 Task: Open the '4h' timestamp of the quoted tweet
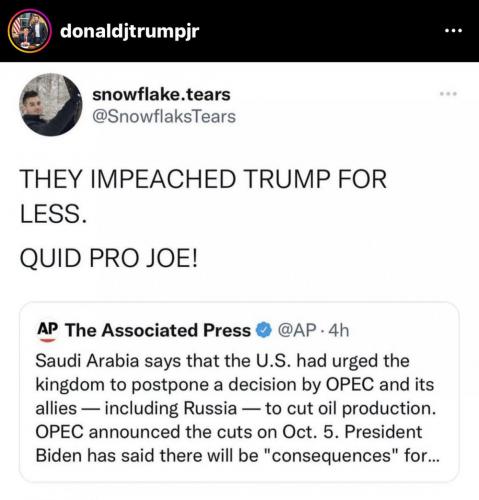339,330
